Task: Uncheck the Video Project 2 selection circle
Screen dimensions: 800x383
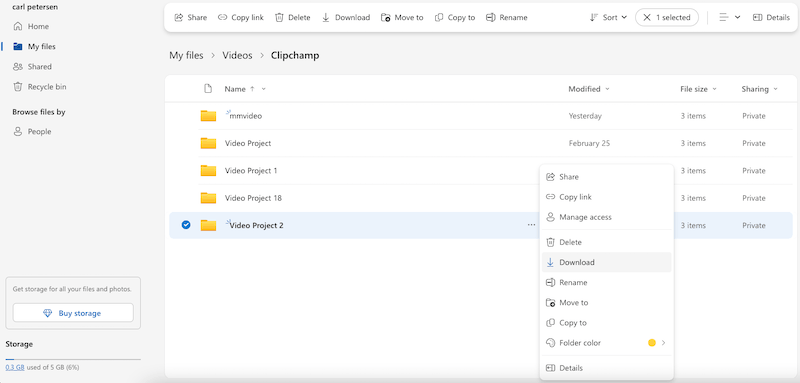Action: [x=186, y=225]
